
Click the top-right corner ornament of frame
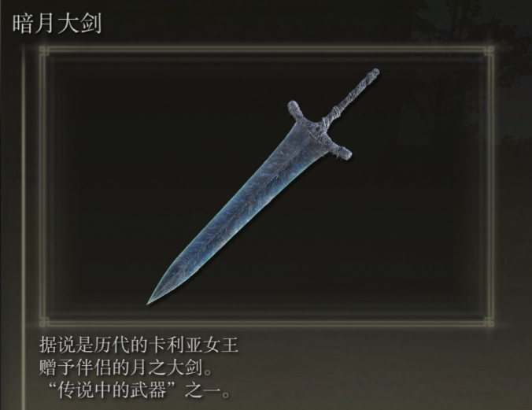(489, 51)
